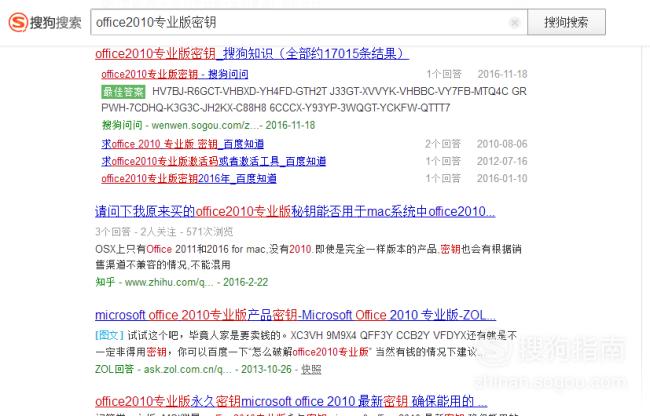The image size is (650, 416).
Task: Select the [图文] tag in the ZOL result
Action: [109, 335]
